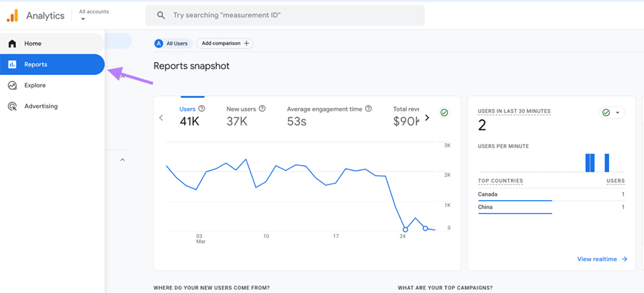Screen dimensions: 644x293
Task: Click the Add comparison button
Action: (x=225, y=44)
